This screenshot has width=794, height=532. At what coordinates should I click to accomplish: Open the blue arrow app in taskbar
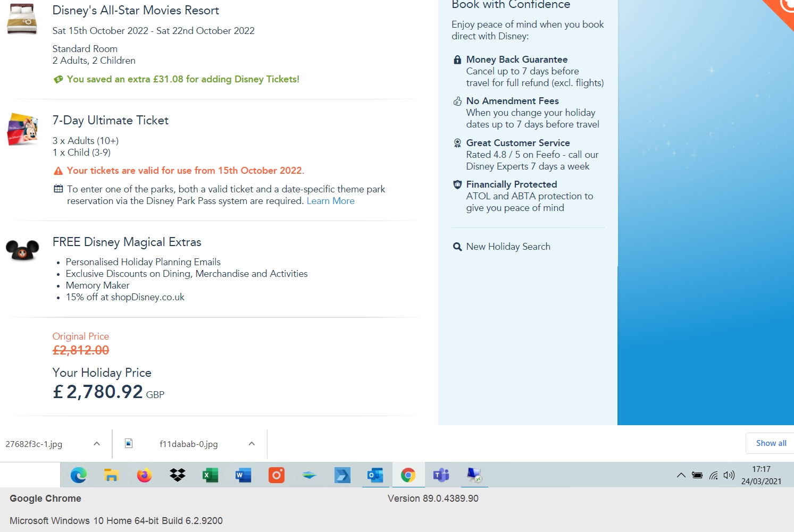342,475
